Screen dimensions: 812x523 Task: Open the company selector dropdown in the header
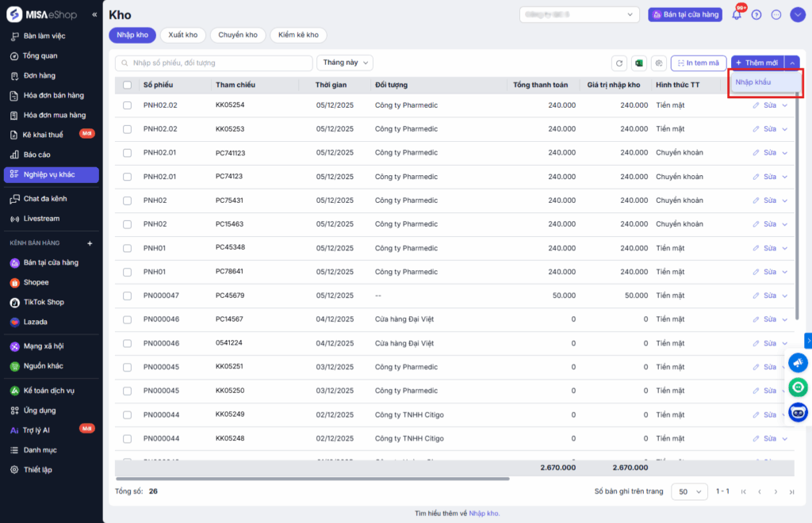(x=579, y=14)
